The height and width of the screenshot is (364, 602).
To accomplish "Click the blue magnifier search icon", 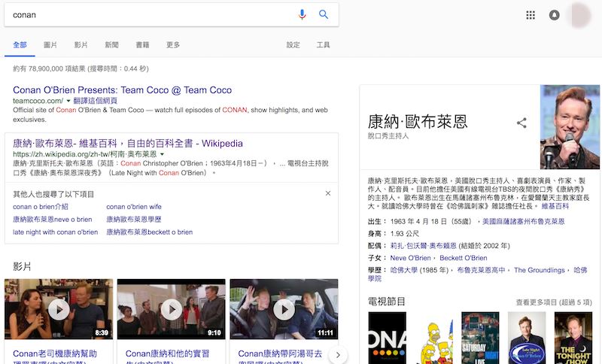I will click(324, 14).
